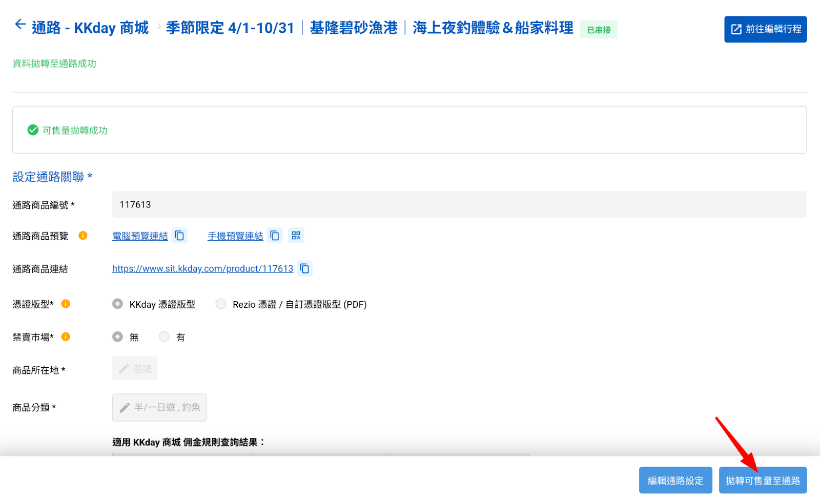Copy the mobile preview link (手機預覽連結)
The height and width of the screenshot is (504, 820).
(x=275, y=236)
